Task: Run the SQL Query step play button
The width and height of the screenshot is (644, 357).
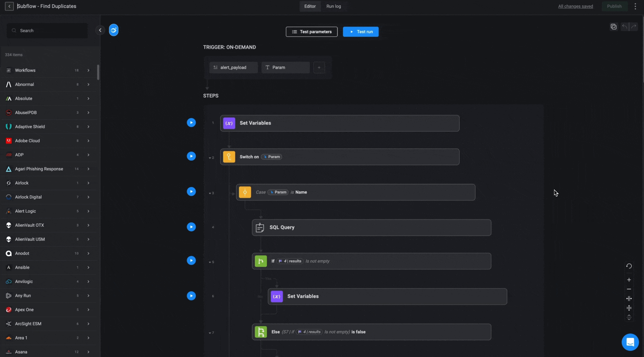Action: click(191, 227)
